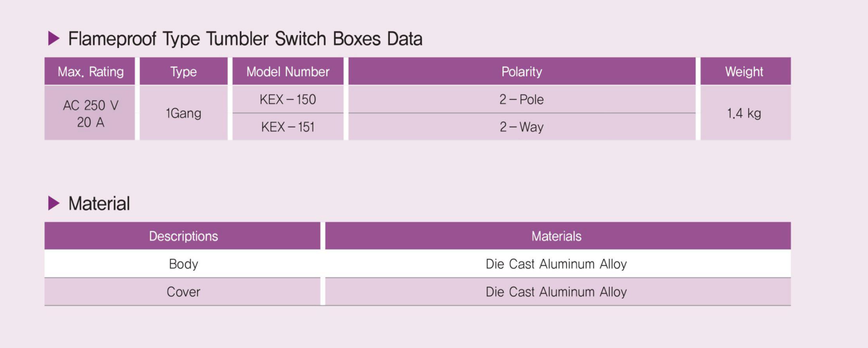This screenshot has width=868, height=348.
Task: Select the Max. Rating column header
Action: click(x=90, y=71)
